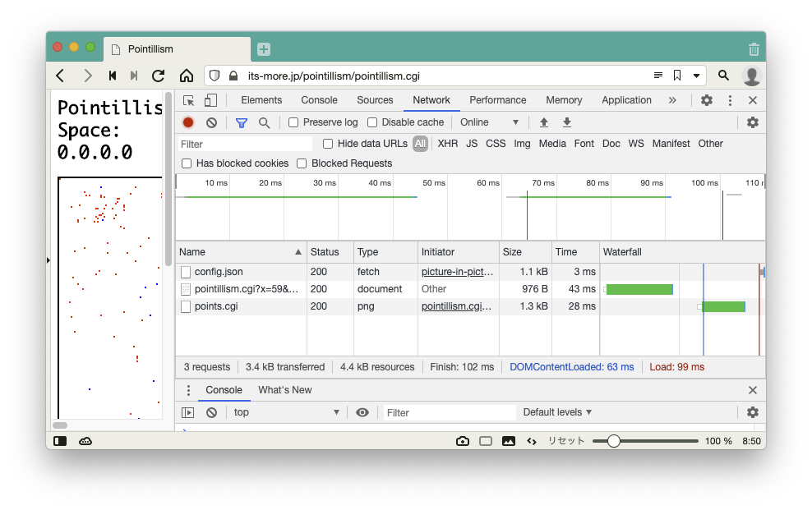This screenshot has height=510, width=812.
Task: Activate the inspect element picker
Action: [x=189, y=100]
